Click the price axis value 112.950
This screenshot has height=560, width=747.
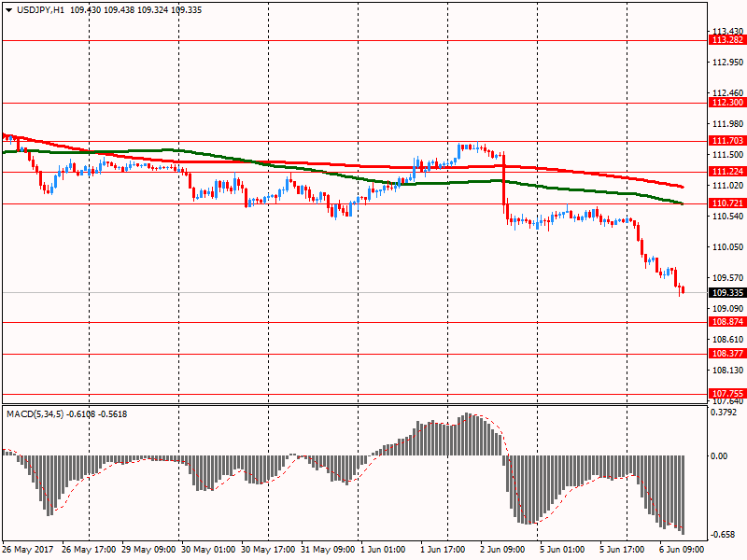tap(727, 63)
